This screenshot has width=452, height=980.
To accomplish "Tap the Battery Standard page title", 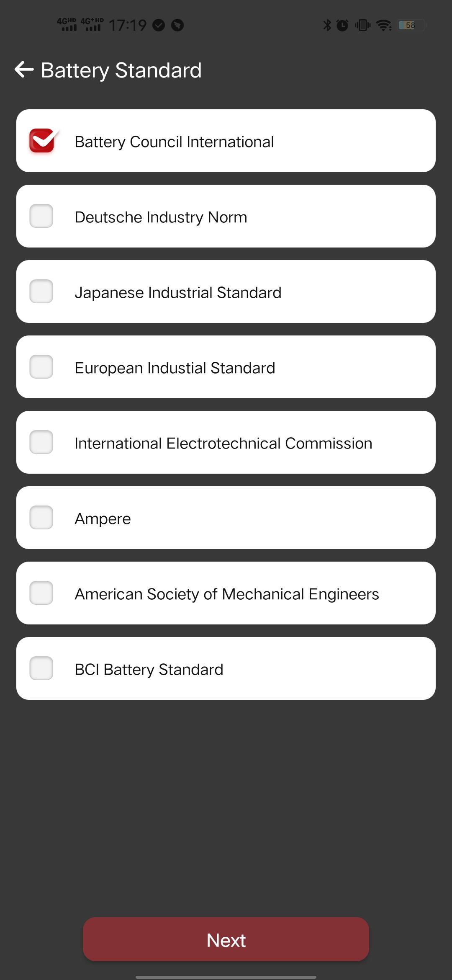I will (x=121, y=70).
